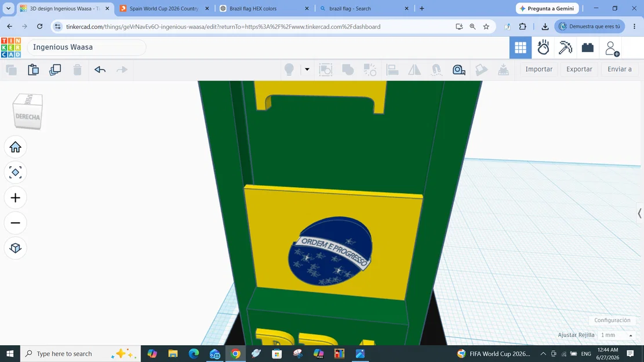Toggle the Cruise snapping tool
This screenshot has height=362, width=644.
[436, 70]
